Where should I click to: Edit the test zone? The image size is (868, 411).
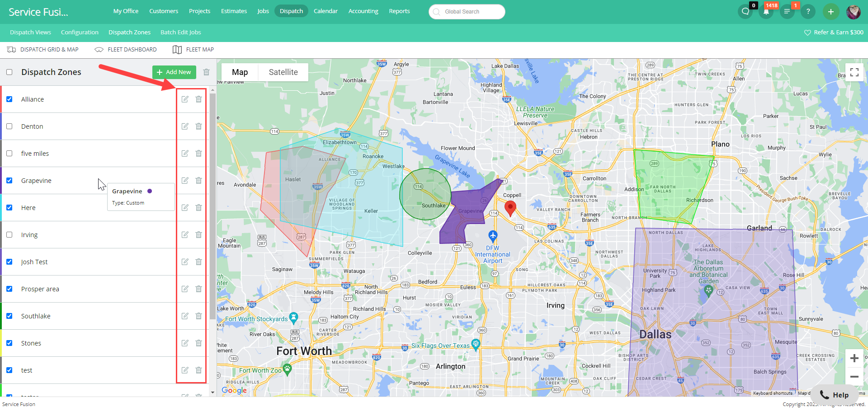[185, 370]
